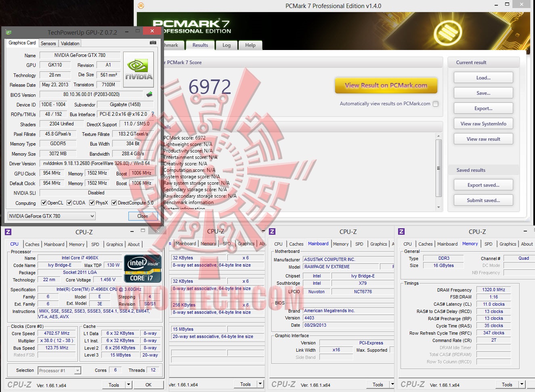Open the GPU selector dropdown in GPU-Z

coord(52,216)
